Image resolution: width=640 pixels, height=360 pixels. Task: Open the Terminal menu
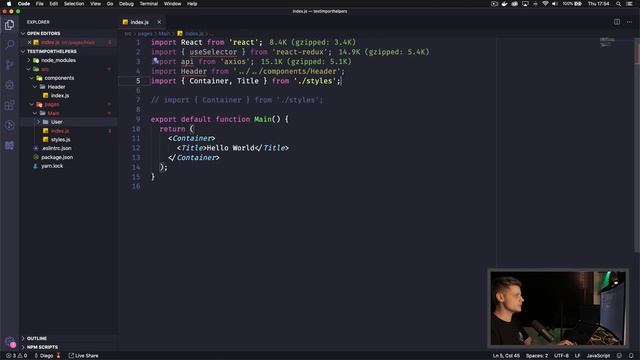coord(149,4)
